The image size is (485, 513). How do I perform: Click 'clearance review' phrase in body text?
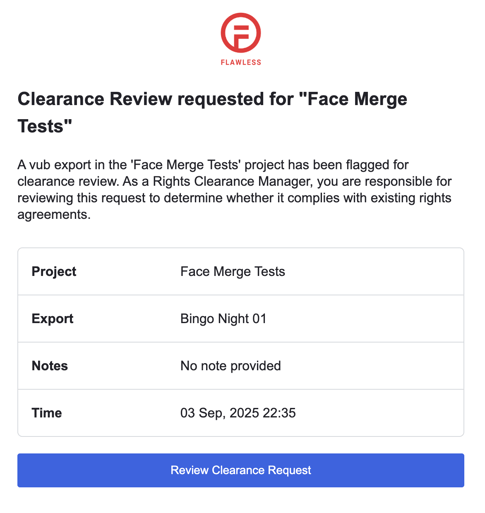[68, 182]
